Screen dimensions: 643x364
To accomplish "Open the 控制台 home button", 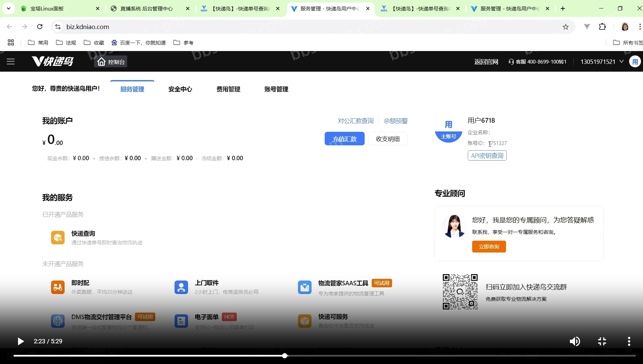I will [111, 62].
